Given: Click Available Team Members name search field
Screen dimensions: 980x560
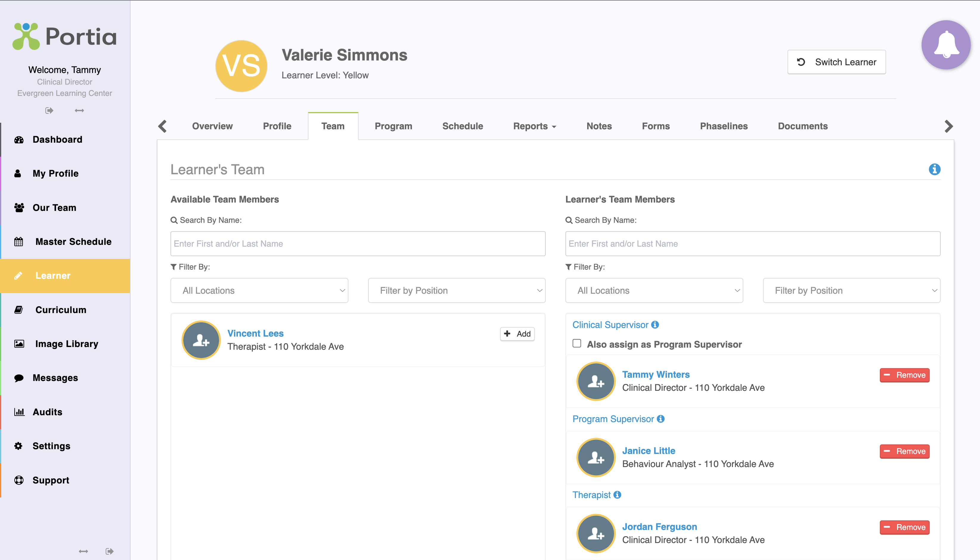Looking at the screenshot, I should (357, 243).
